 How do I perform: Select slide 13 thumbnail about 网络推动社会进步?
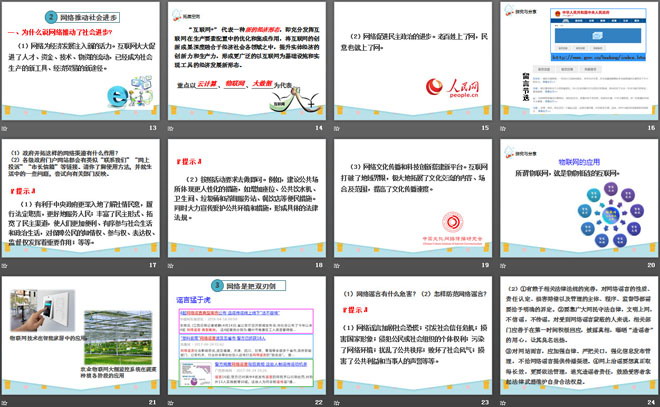[81, 61]
